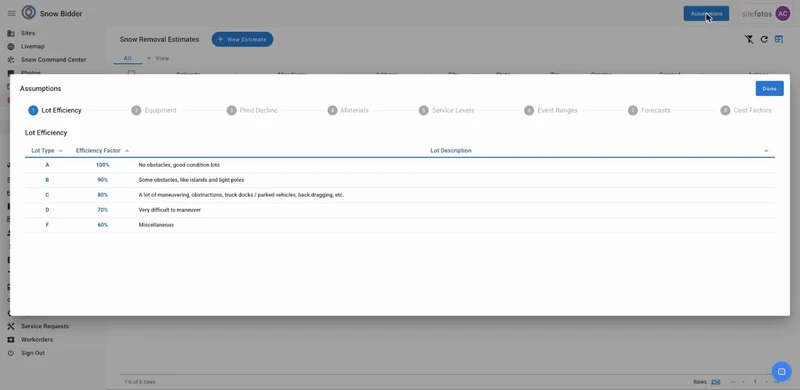Open Service Requests in sidebar

tap(45, 326)
